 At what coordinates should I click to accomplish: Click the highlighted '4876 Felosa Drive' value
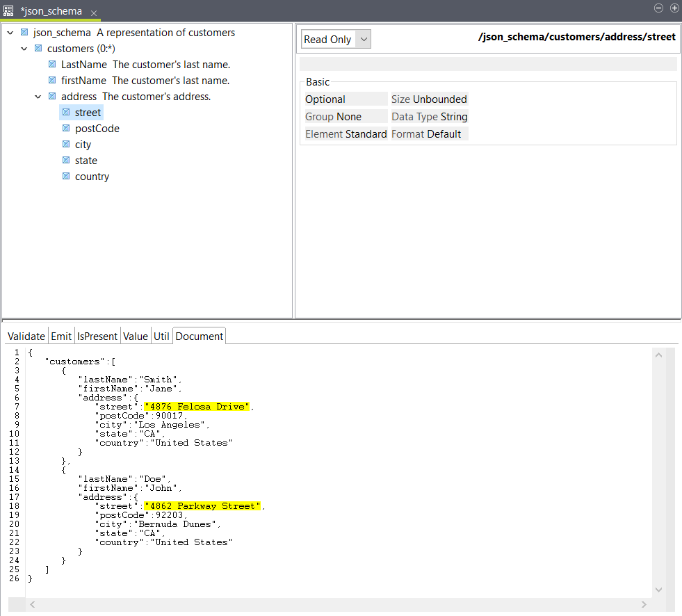pos(197,407)
